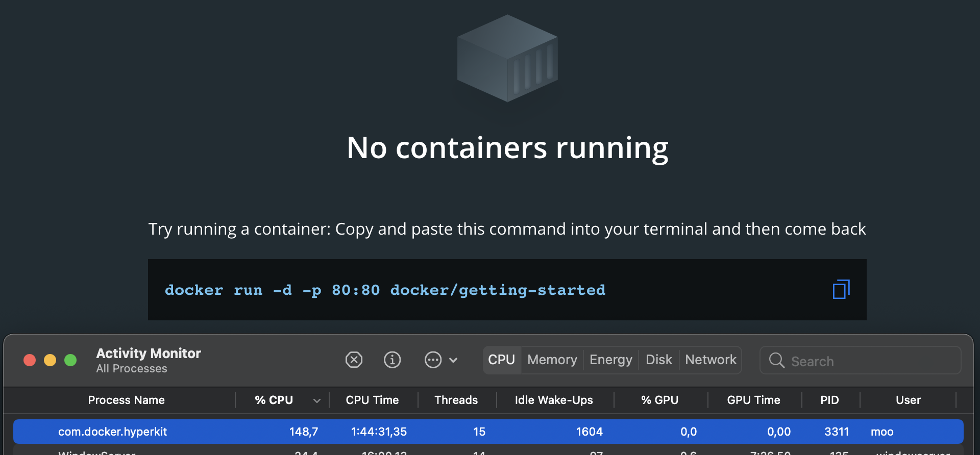Click the stop process icon
Image resolution: width=980 pixels, height=455 pixels.
[354, 360]
